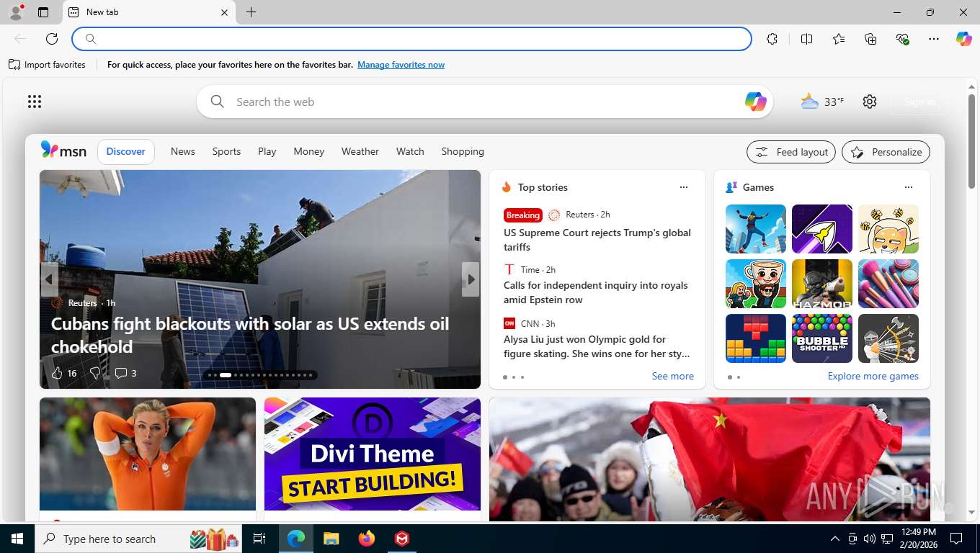Viewport: 980px width, 553px height.
Task: Click the browser Back arrow
Action: click(20, 39)
